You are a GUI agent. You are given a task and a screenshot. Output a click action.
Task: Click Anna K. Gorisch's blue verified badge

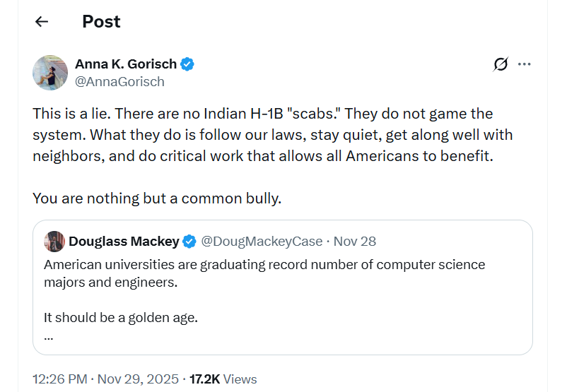pos(187,64)
